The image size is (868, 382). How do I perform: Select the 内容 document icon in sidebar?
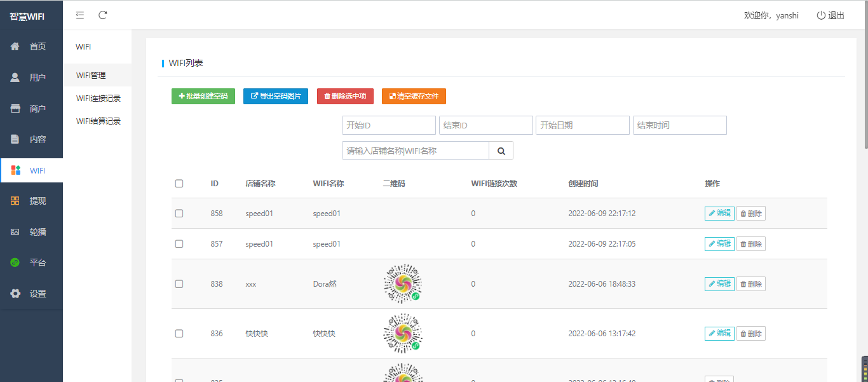(x=15, y=139)
